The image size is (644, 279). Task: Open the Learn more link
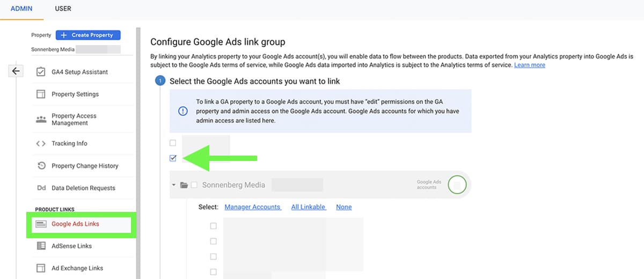[529, 65]
